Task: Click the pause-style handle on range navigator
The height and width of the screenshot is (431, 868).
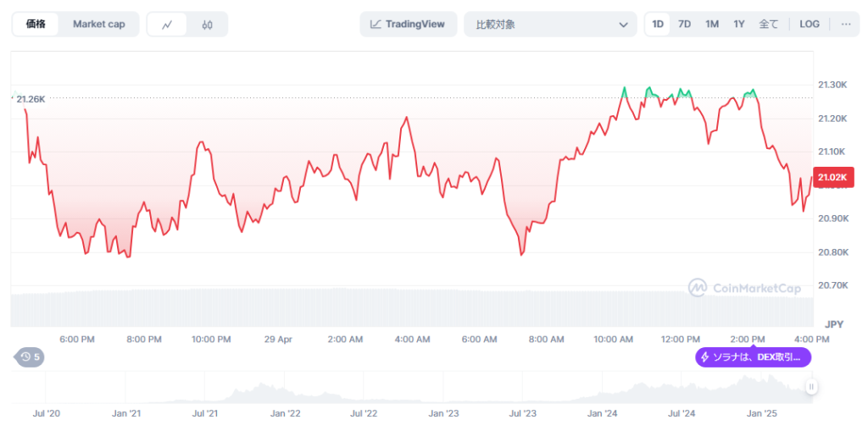Action: pyautogui.click(x=811, y=387)
